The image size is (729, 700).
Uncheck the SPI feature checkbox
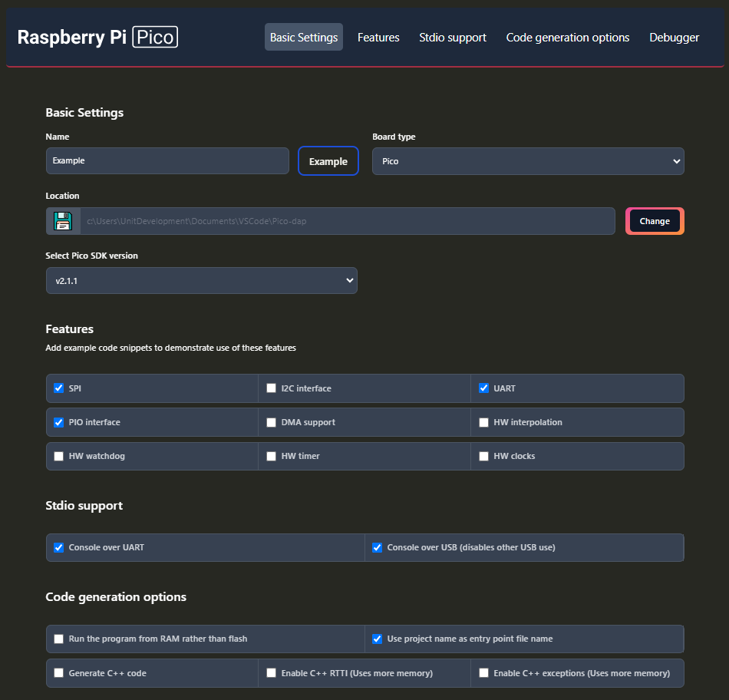pyautogui.click(x=59, y=388)
